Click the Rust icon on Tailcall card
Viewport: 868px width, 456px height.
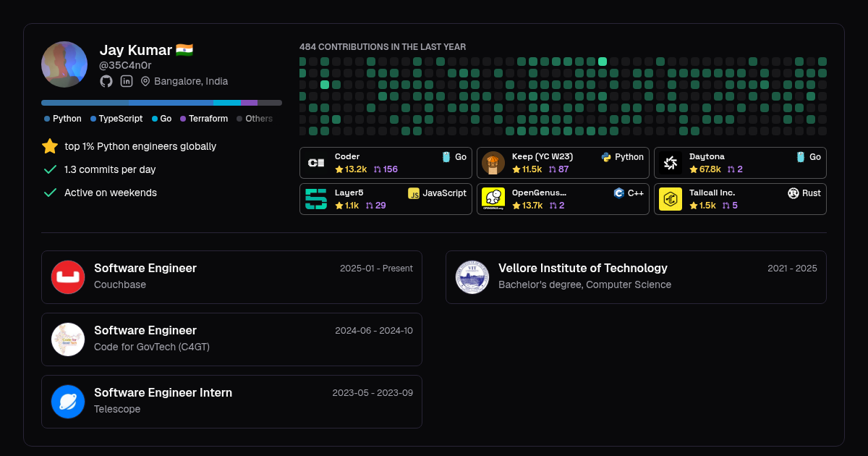click(793, 193)
